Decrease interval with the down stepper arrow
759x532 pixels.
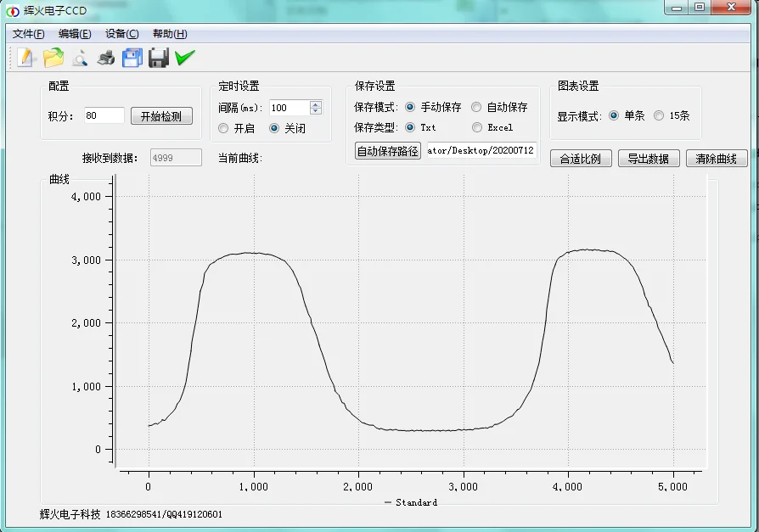tap(316, 111)
